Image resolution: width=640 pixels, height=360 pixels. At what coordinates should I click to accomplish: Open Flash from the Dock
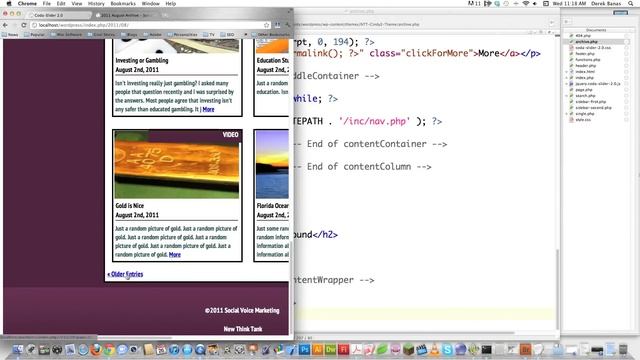[x=343, y=350]
